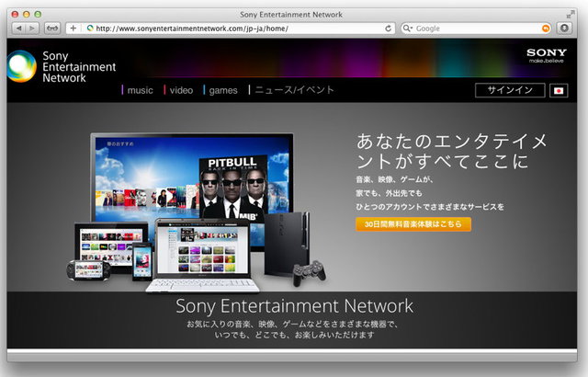Screen dimensions: 588x377
Task: Select the Japan flag region icon
Action: (x=559, y=90)
